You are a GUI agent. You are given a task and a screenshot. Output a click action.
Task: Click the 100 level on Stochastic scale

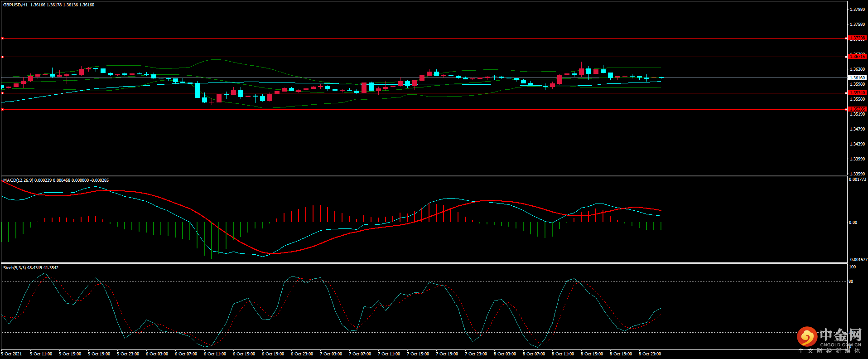pos(852,267)
